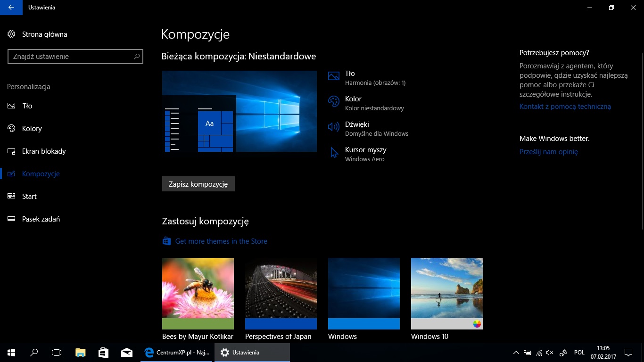Screen dimensions: 644x362
Task: Click Harmonia (obrazów: 1) text
Action: [375, 83]
